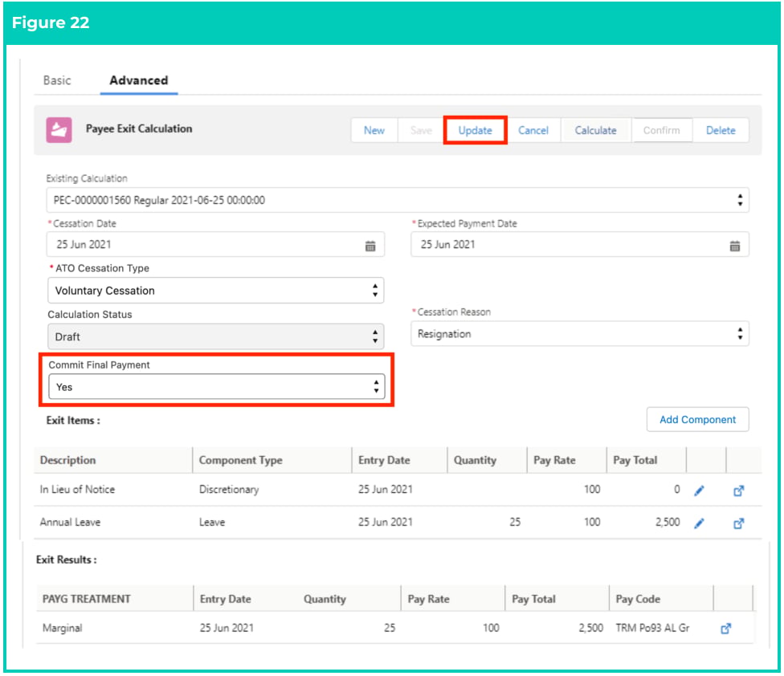The height and width of the screenshot is (676, 784).
Task: Run Calculate on the exit calculation
Action: [x=595, y=130]
